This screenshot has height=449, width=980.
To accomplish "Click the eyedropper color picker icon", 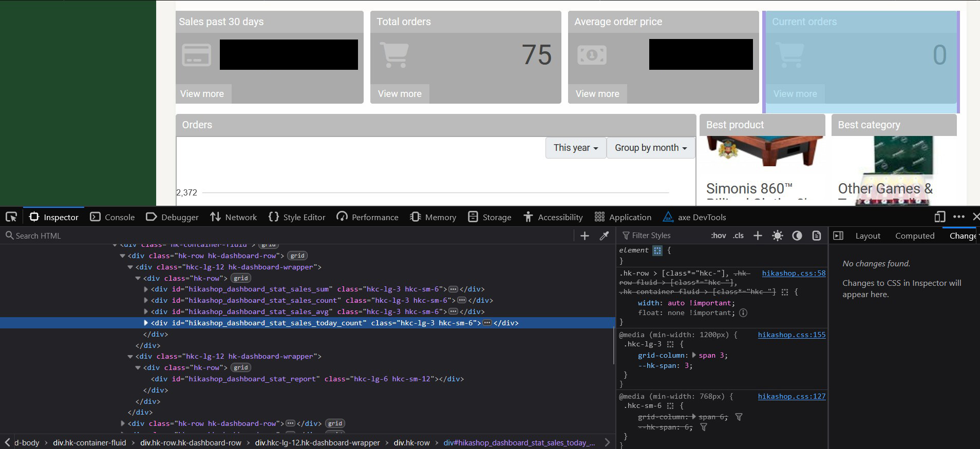I will 604,236.
